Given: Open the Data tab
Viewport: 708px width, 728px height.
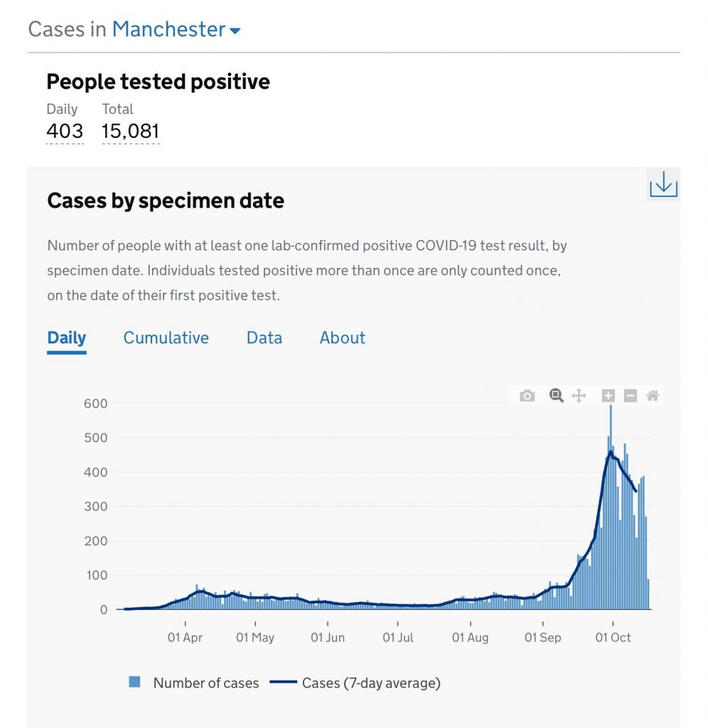Looking at the screenshot, I should [264, 338].
